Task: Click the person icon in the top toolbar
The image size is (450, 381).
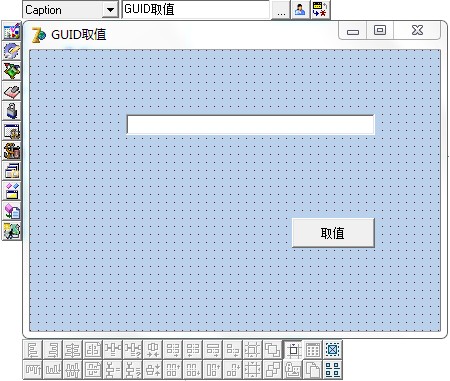Action: point(300,10)
